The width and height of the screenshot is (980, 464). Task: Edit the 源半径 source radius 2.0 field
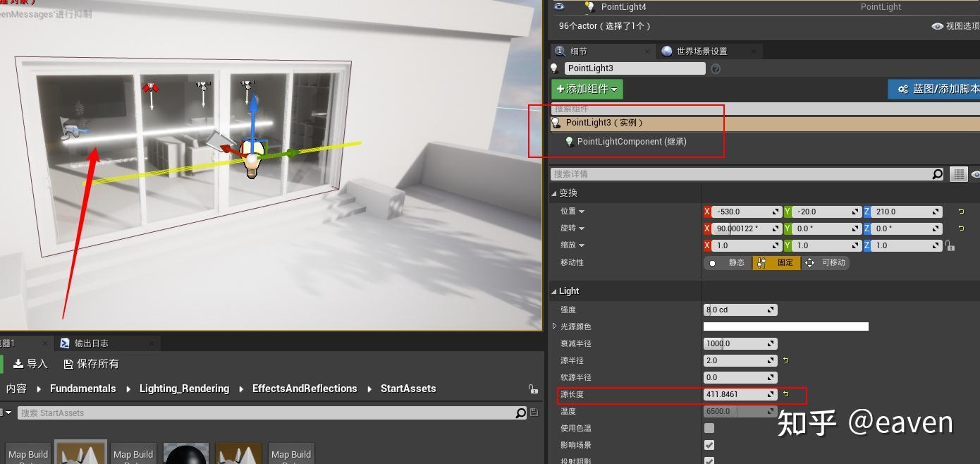pyautogui.click(x=740, y=360)
